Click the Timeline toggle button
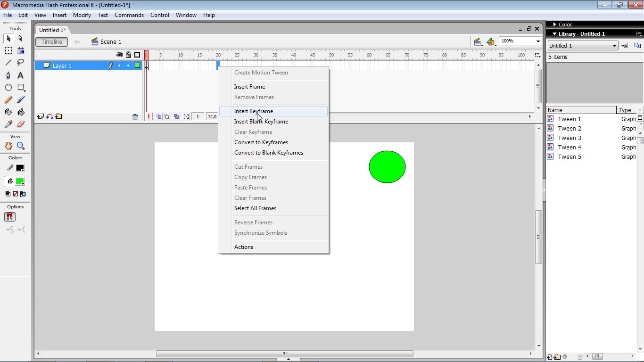644x362 pixels. click(51, 42)
